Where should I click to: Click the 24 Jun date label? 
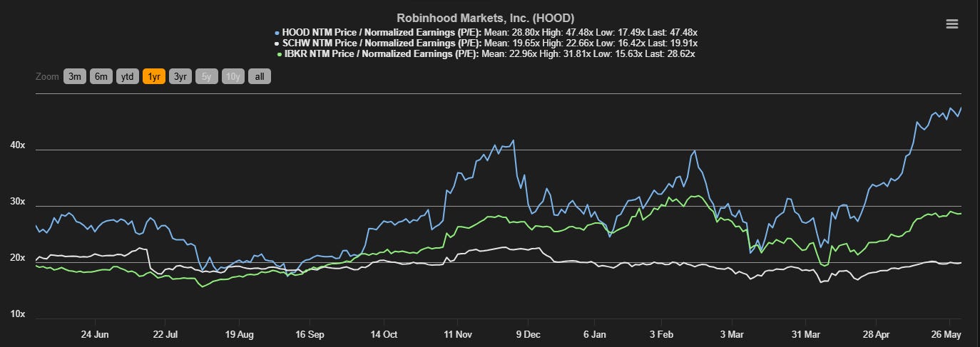94,333
